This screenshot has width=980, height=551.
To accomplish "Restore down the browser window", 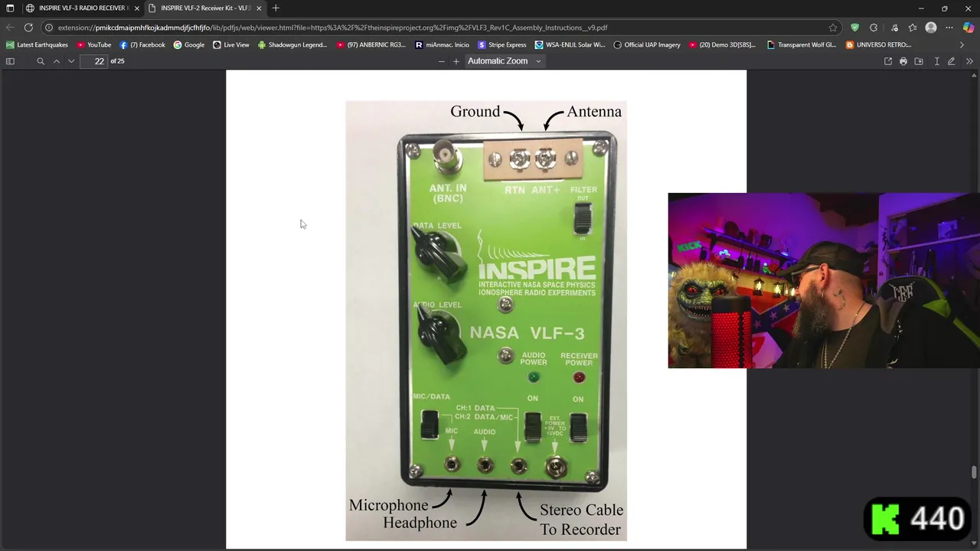I will tap(944, 8).
